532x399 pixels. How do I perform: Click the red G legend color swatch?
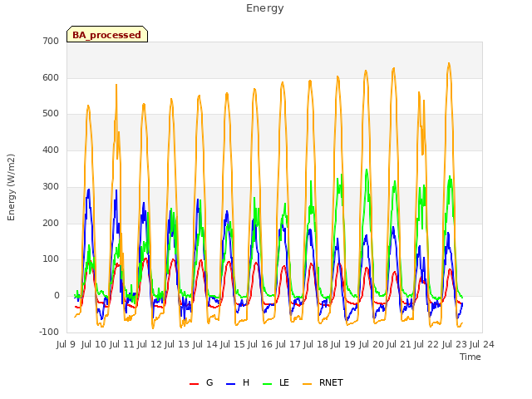tap(194, 384)
